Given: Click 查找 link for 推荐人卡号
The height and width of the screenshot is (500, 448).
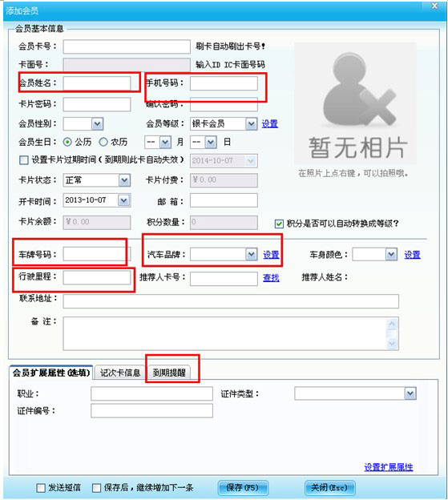Looking at the screenshot, I should point(271,278).
